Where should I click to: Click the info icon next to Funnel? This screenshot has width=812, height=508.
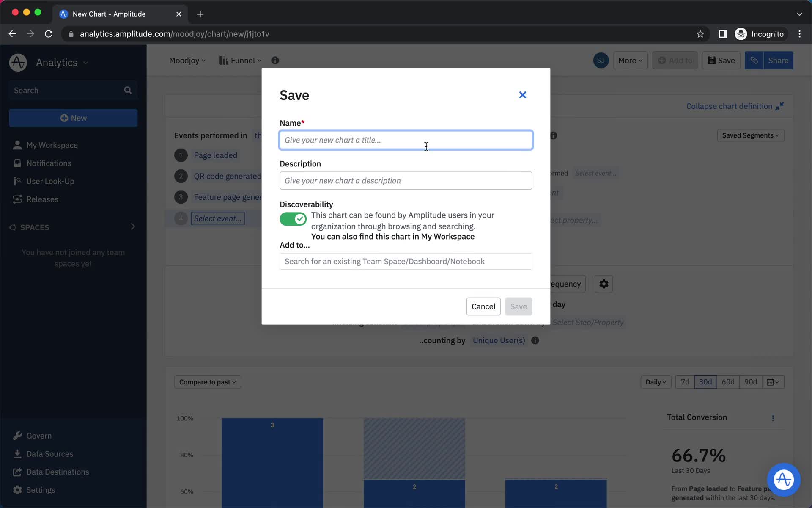click(x=275, y=60)
